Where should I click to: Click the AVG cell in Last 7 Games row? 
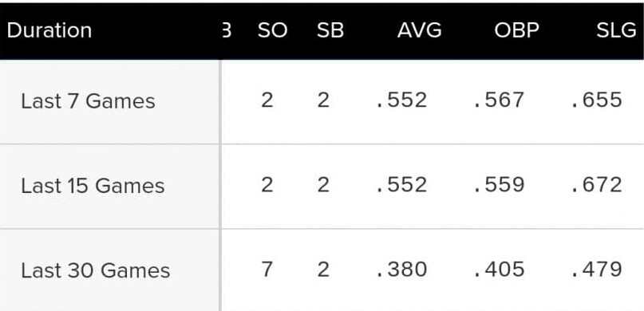[401, 100]
